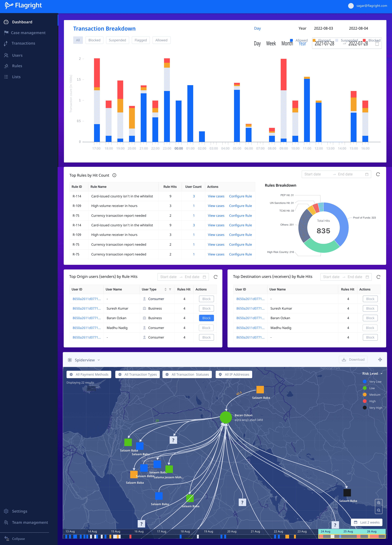Screen dimensions: 392x545
Task: Select the Blocked filter chip
Action: tap(94, 40)
